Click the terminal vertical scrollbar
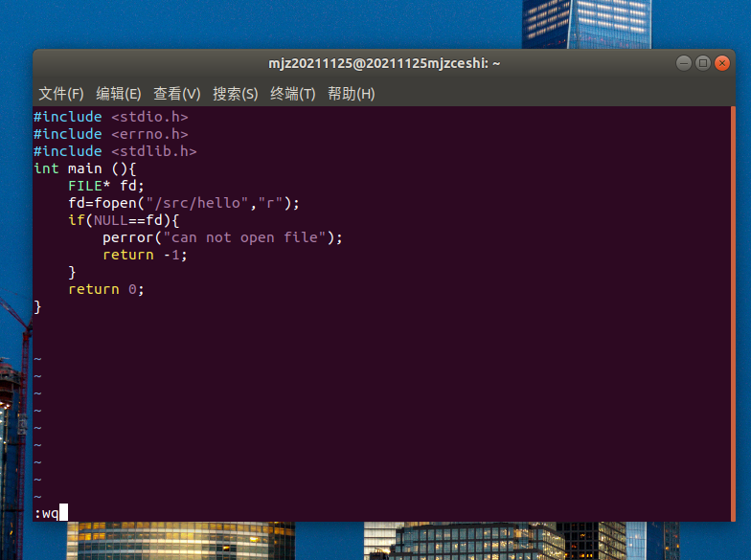This screenshot has height=560, width=751. coord(733,314)
